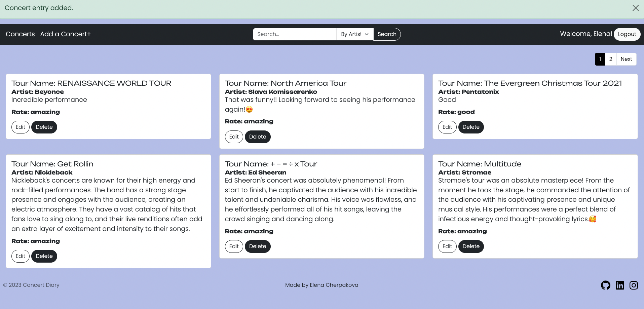644x309 pixels.
Task: Delete the Multitude concert entry
Action: click(x=471, y=246)
